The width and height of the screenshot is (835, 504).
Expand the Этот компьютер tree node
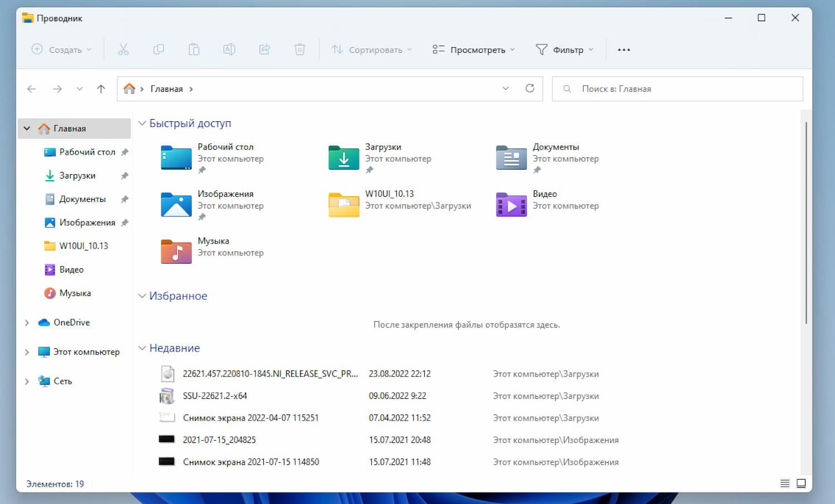(27, 352)
